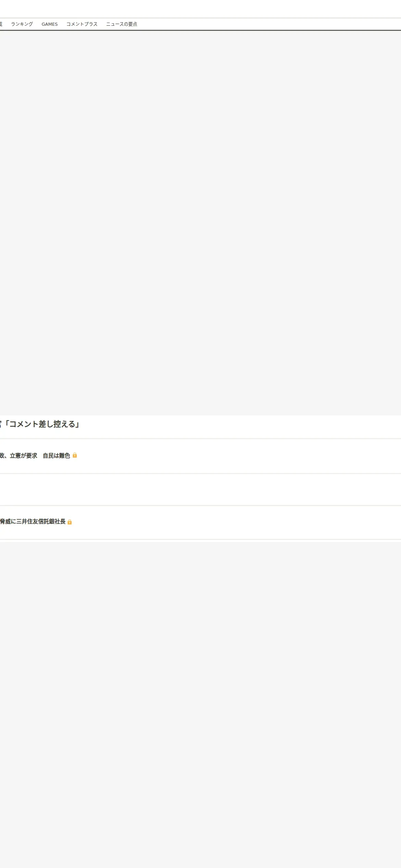
Task: Click the 自民は難色 part of the headline
Action: pos(56,456)
